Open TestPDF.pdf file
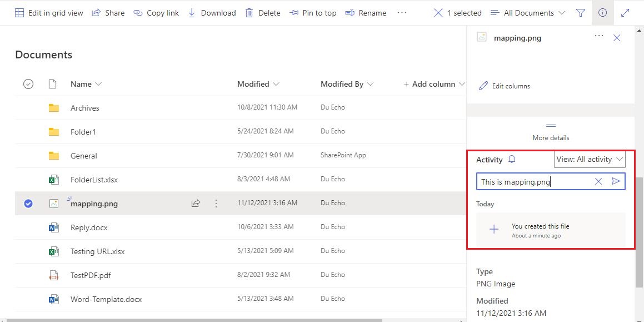 [x=91, y=275]
